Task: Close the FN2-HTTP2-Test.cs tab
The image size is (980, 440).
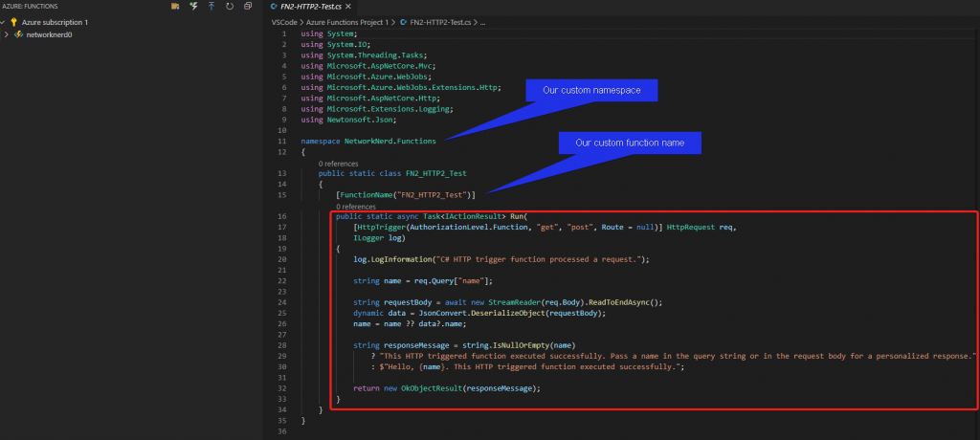Action: point(347,7)
